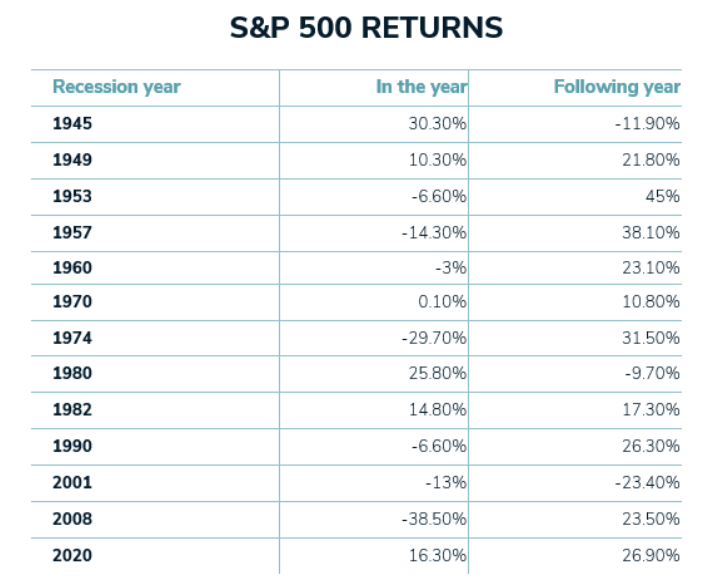The height and width of the screenshot is (586, 707).
Task: Select the 26.30% following year cell
Action: coord(650,446)
